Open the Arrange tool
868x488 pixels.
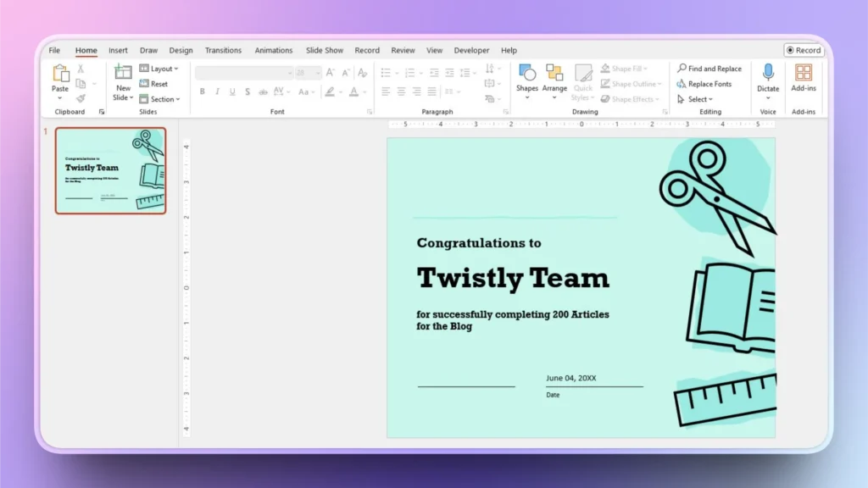554,78
